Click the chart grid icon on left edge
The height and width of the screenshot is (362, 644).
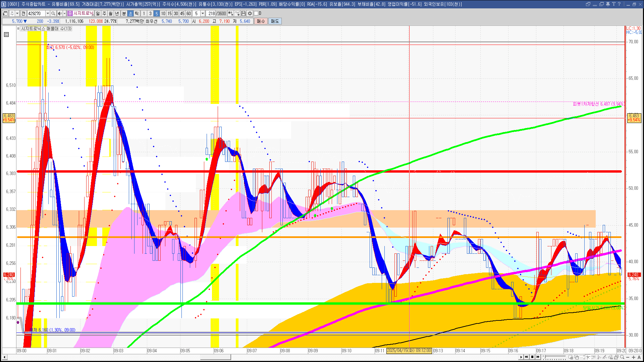point(6,35)
